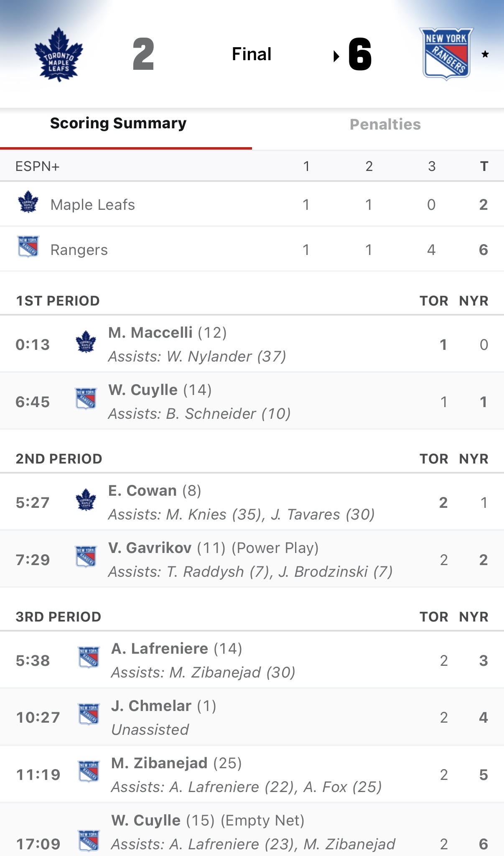The height and width of the screenshot is (856, 504).
Task: Tap E. Cowan goal scorer name
Action: pyautogui.click(x=143, y=491)
